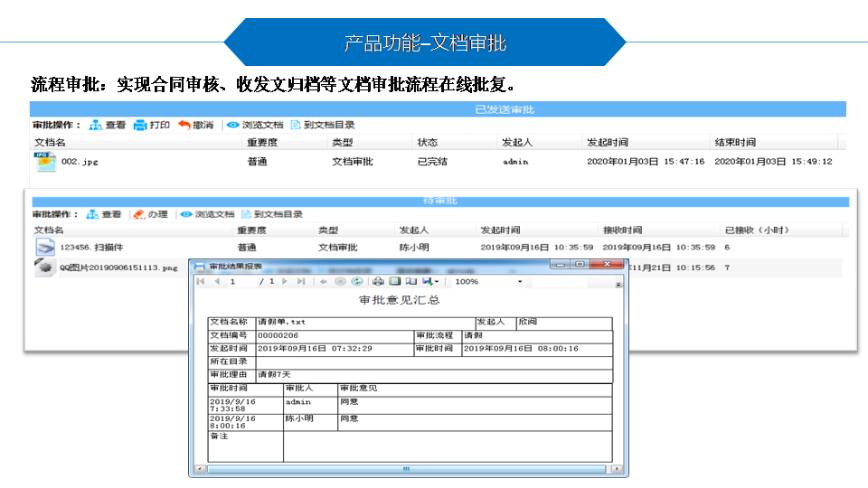The width and height of the screenshot is (868, 488).
Task: Select the 002.jpg file thumbnail icon
Action: click(45, 162)
